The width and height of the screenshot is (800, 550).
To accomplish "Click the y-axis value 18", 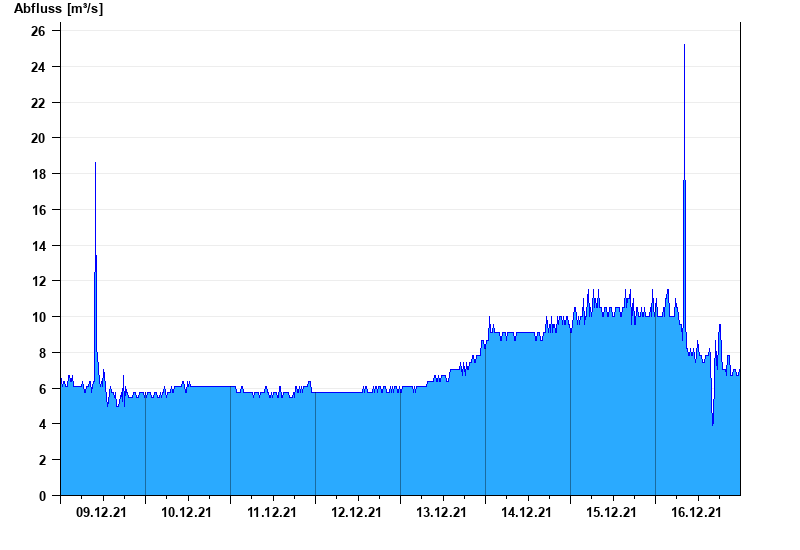I will click(38, 174).
